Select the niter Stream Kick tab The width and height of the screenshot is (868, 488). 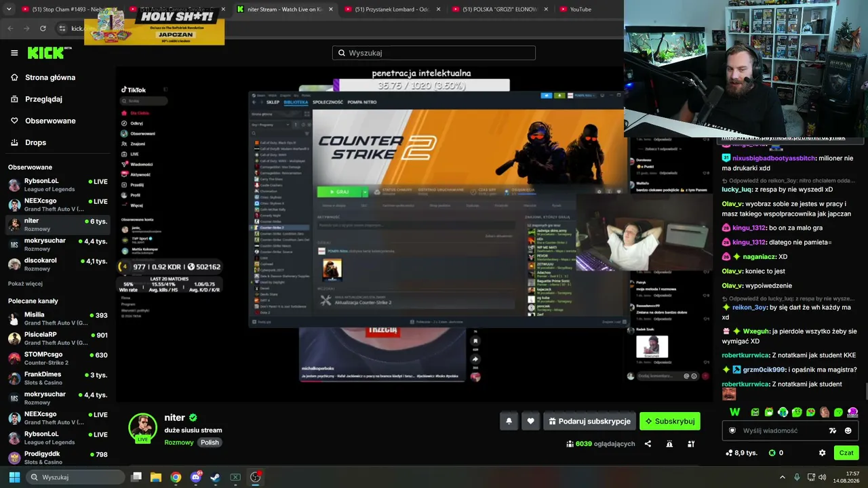[283, 9]
